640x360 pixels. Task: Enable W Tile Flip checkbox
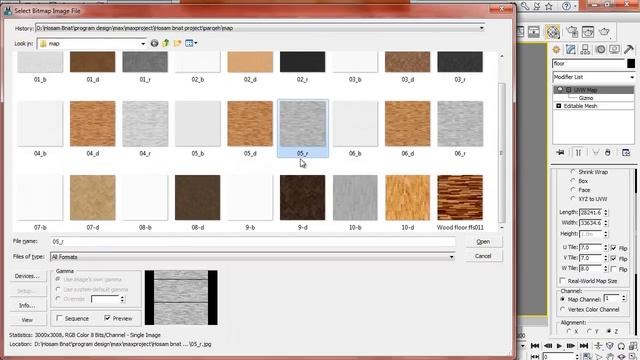(613, 269)
